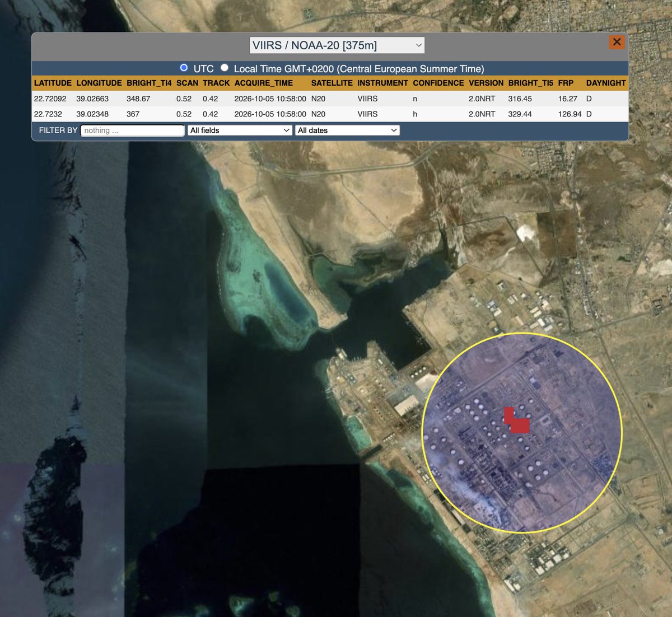Viewport: 672px width, 617px height.
Task: Click VERSION column header
Action: point(486,83)
